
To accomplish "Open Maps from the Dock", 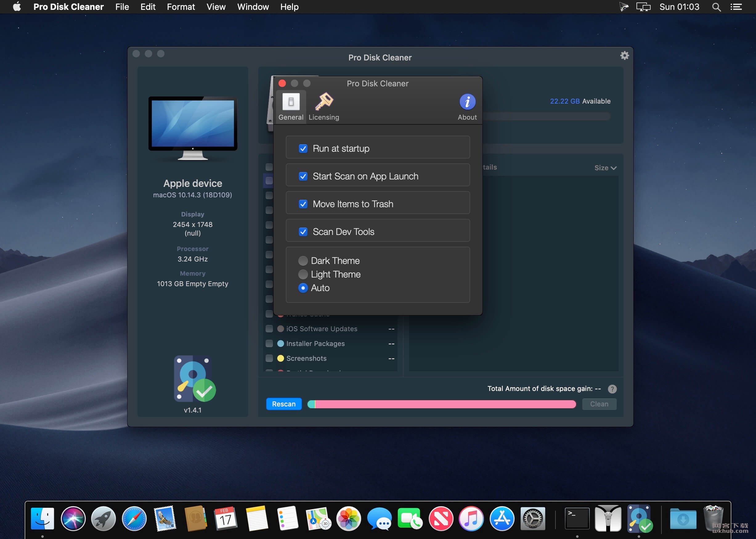I will (x=318, y=518).
